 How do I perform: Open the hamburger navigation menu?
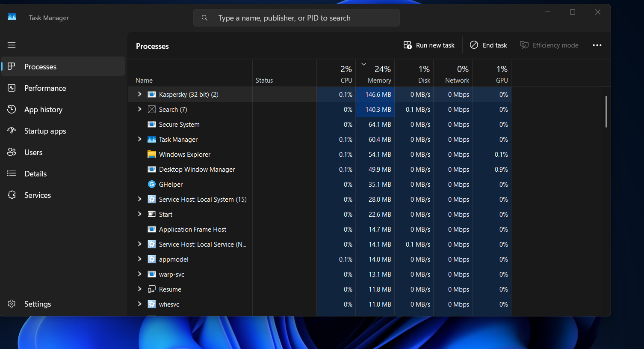12,45
